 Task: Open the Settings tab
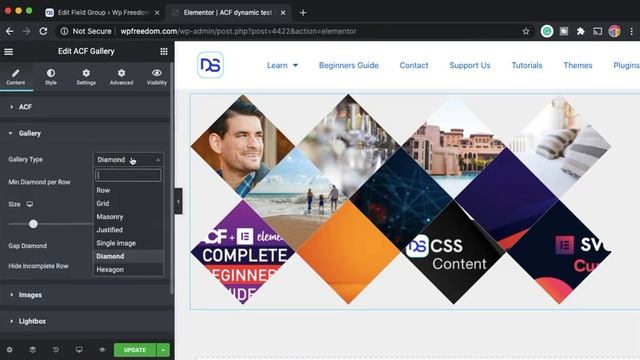click(86, 77)
